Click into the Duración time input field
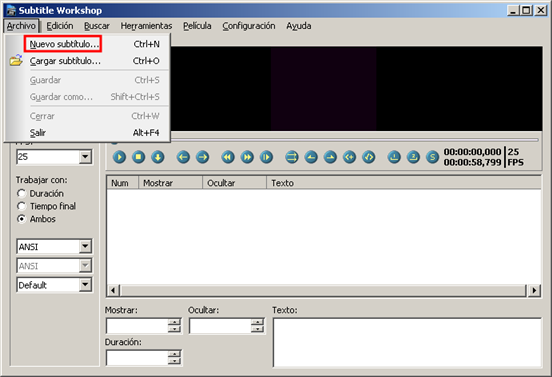Screen dimensions: 552x377 click(137, 358)
